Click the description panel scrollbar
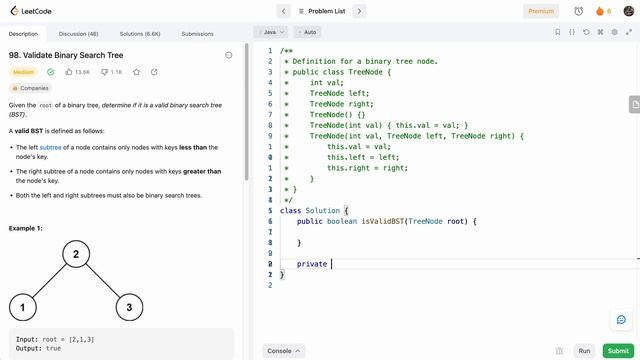Viewport: 640px width, 360px height. [x=247, y=112]
